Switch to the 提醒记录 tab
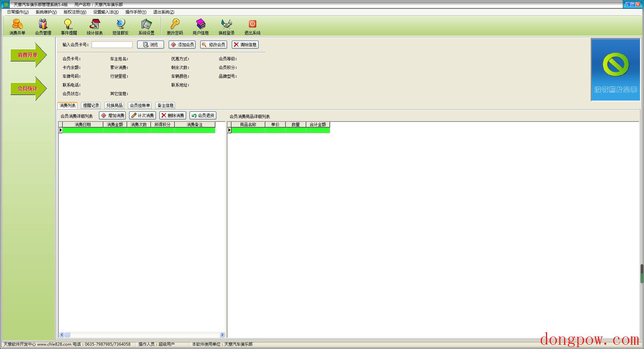The height and width of the screenshot is (349, 644). tap(91, 105)
